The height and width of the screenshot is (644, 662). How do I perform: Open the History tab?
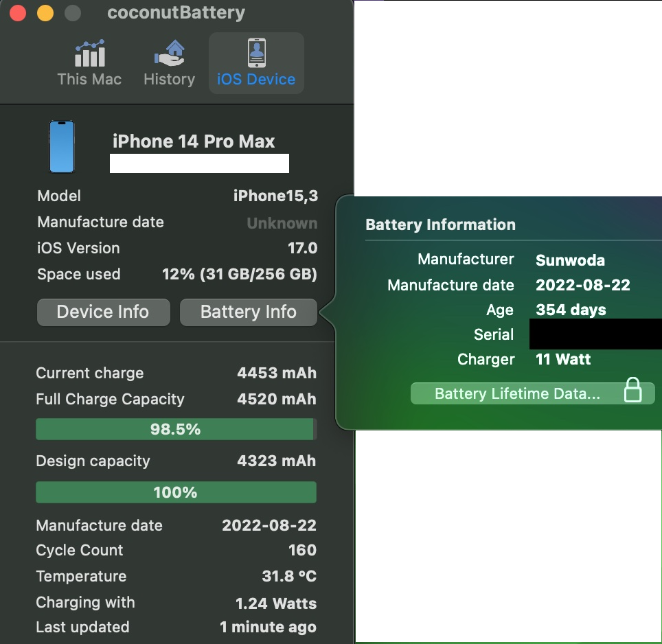point(170,63)
